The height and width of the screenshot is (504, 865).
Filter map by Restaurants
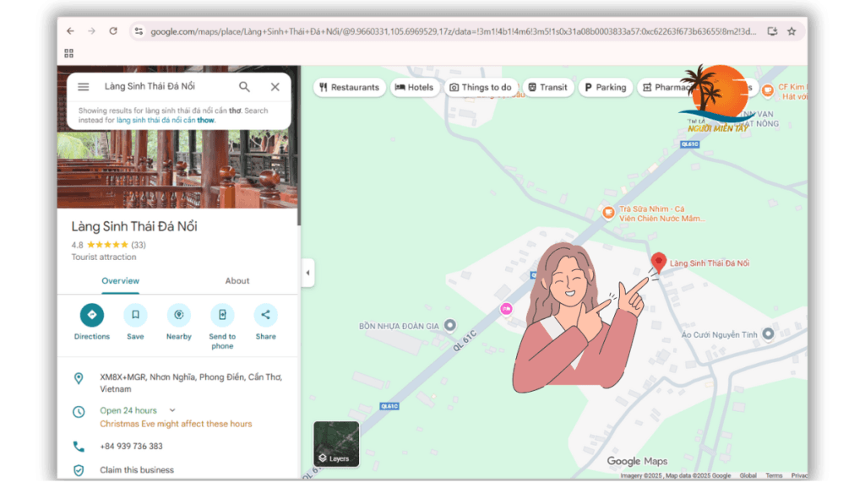349,87
